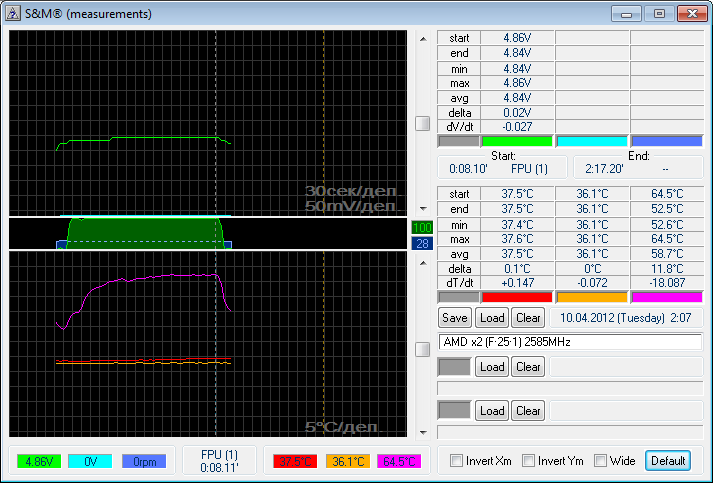
Task: Click the magenta 64.5°C indicator at bottom
Action: (399, 462)
